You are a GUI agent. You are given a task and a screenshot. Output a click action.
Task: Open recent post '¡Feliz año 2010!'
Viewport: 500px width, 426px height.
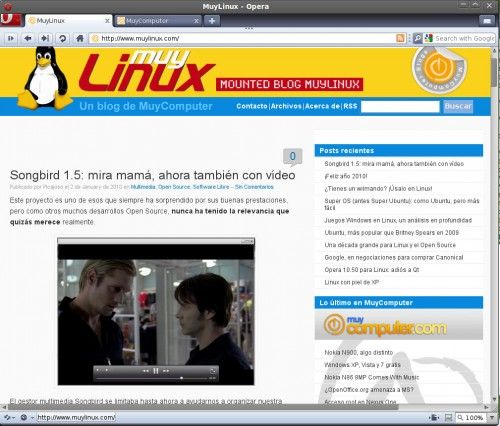tap(346, 176)
